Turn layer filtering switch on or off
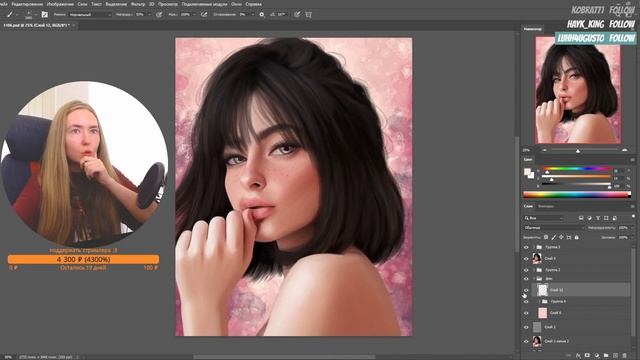The width and height of the screenshot is (640, 360). tap(633, 217)
